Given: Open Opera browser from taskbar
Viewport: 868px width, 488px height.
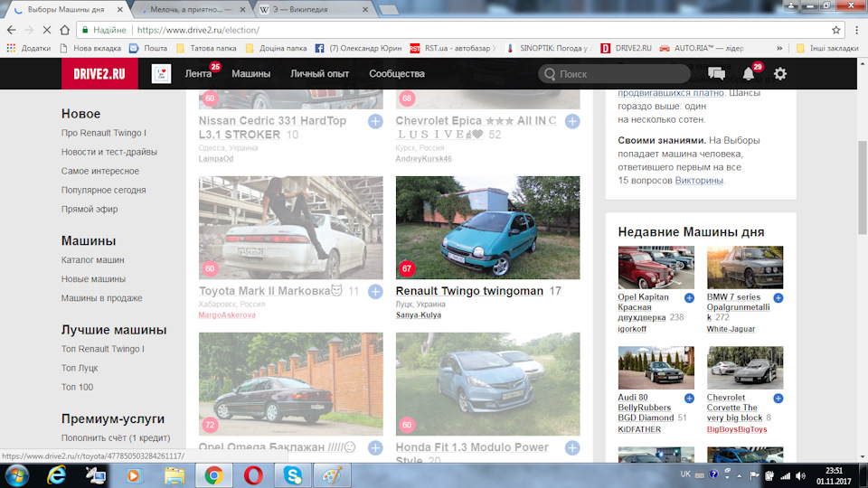Looking at the screenshot, I should 253,476.
